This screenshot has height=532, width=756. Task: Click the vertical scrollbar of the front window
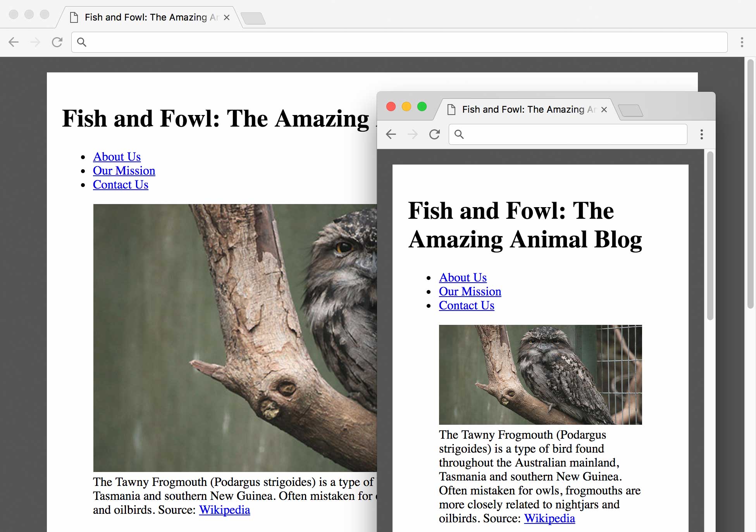710,232
